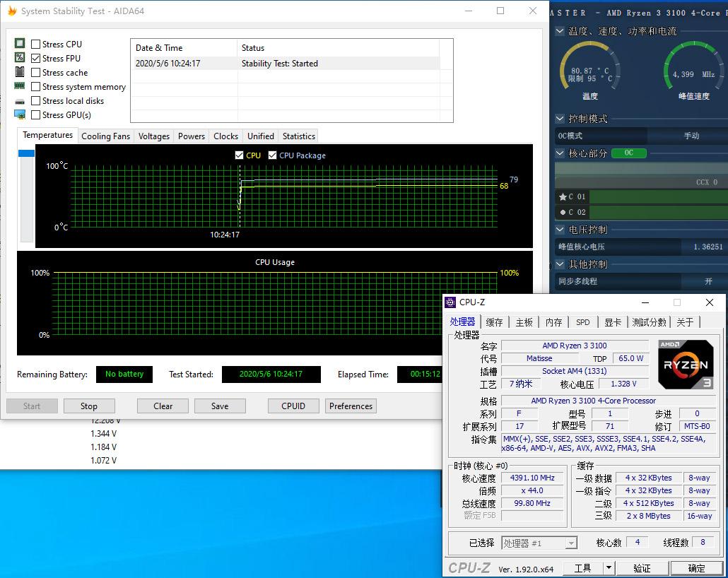
Task: Collapse the core section chevron
Action: tap(560, 153)
